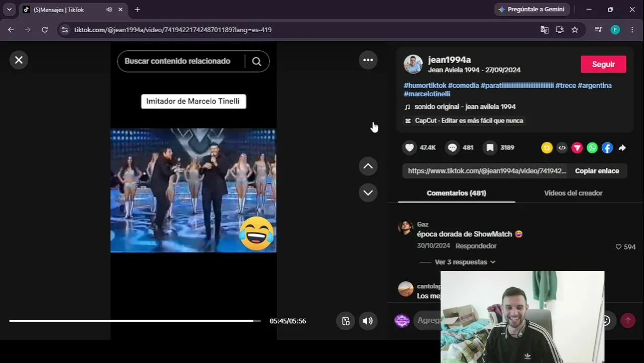
Task: Click the address bar URL
Action: (173, 30)
